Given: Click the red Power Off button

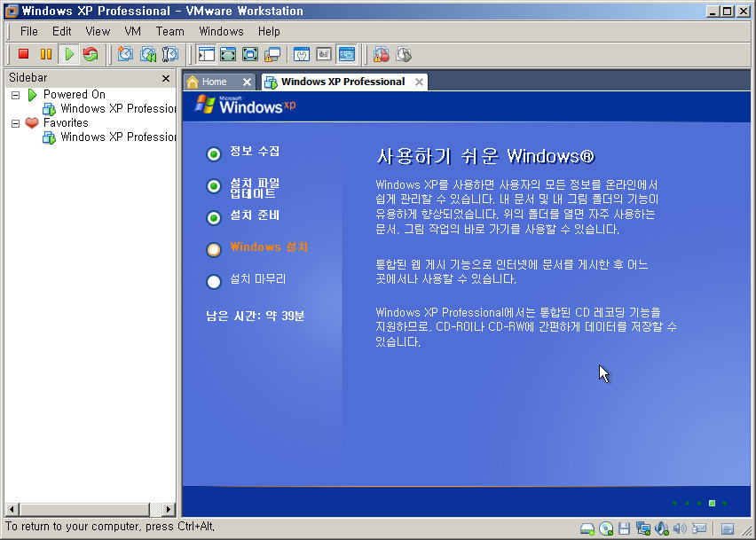Looking at the screenshot, I should tap(24, 55).
